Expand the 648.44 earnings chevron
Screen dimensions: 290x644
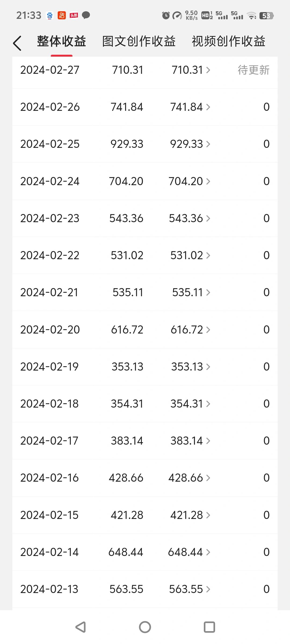pyautogui.click(x=208, y=552)
